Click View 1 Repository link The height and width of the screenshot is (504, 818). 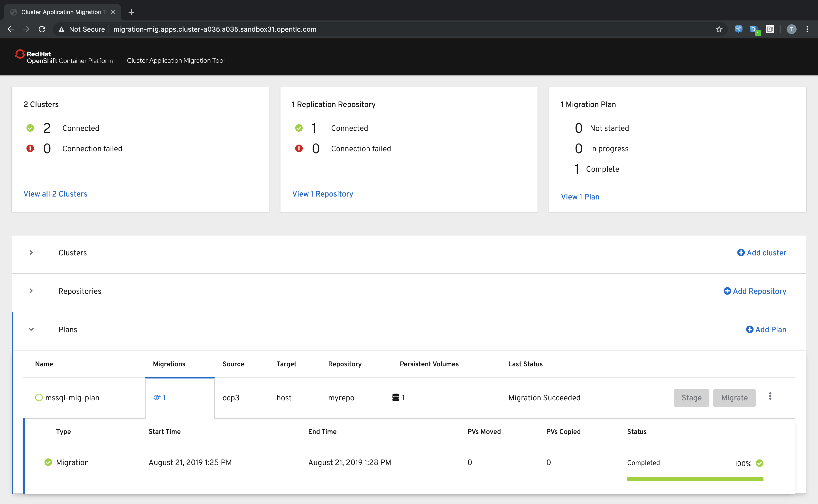[x=323, y=194]
